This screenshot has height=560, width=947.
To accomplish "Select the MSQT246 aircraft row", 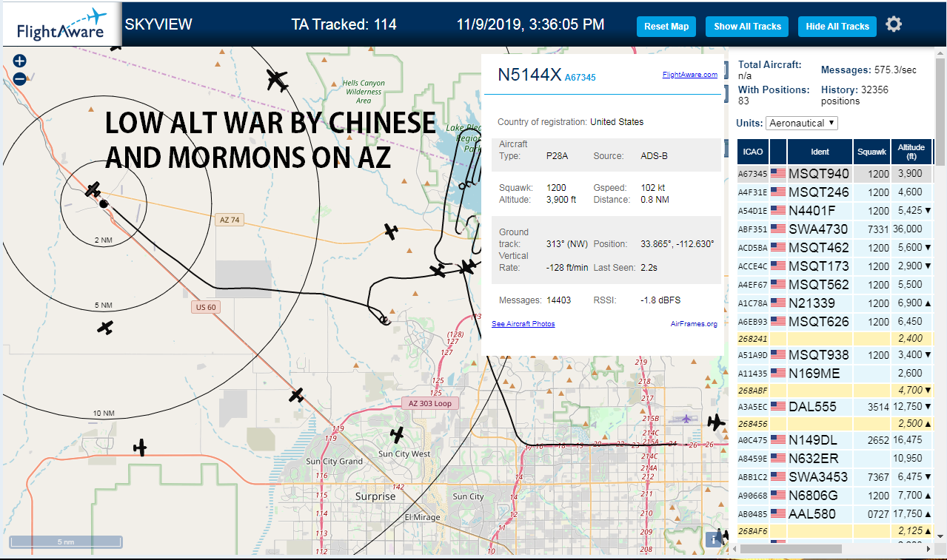I will 834,192.
